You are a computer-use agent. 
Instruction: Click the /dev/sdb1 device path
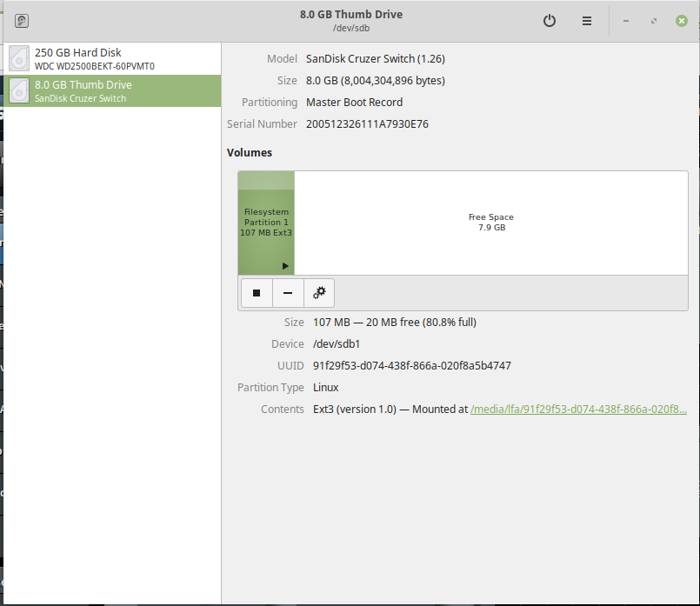click(337, 344)
